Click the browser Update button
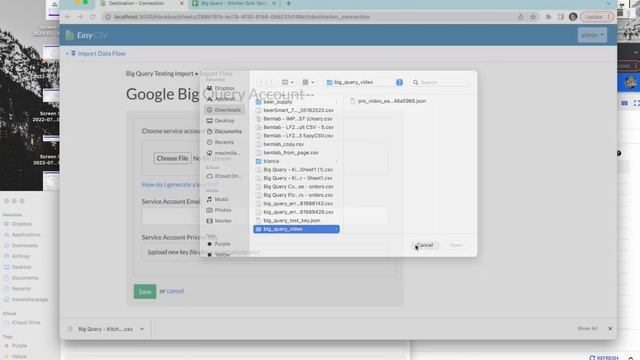640x360 pixels. pos(596,17)
